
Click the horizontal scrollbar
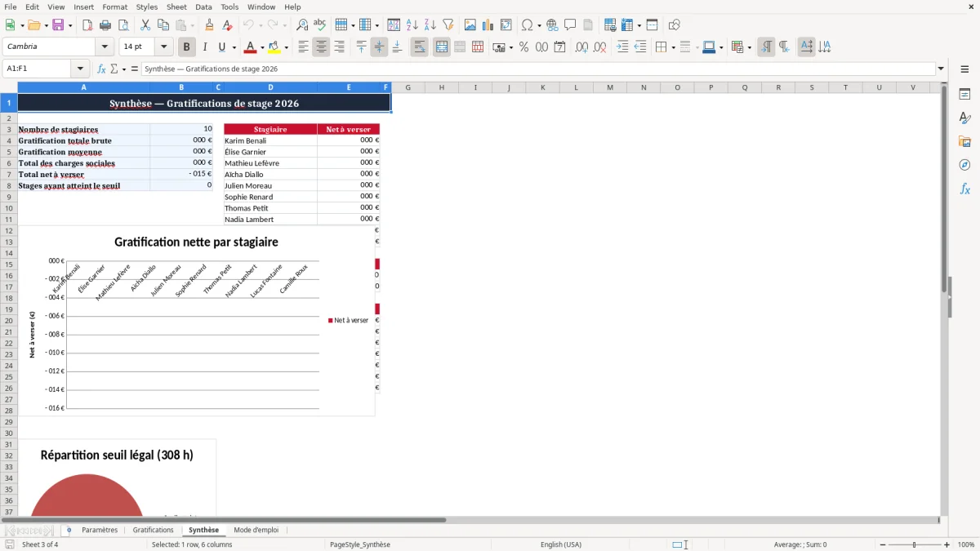224,520
